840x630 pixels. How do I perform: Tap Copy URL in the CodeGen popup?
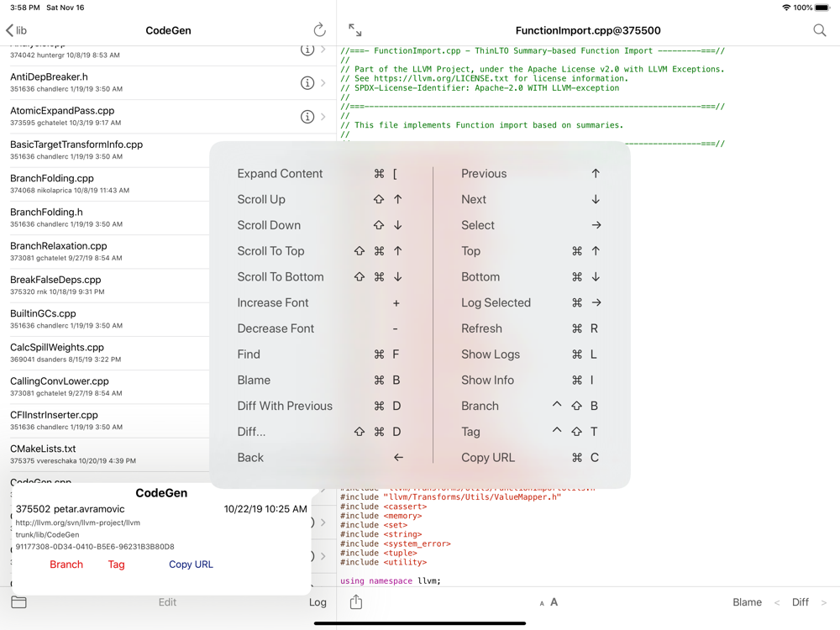(x=191, y=564)
